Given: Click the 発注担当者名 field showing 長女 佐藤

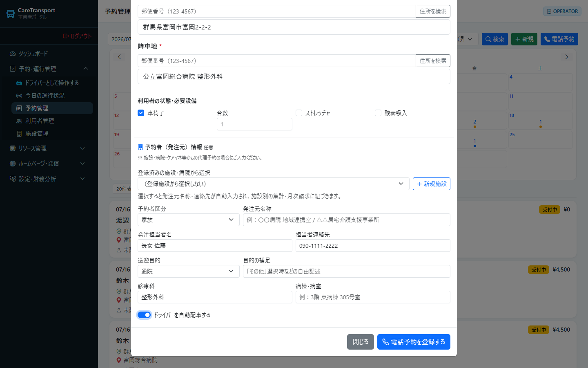Looking at the screenshot, I should (x=215, y=245).
